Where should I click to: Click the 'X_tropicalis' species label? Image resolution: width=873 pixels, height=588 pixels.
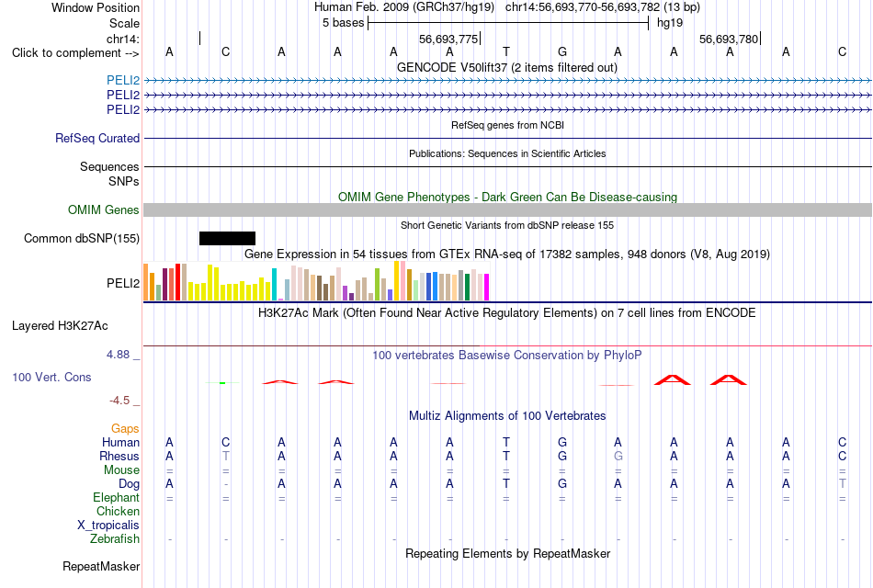point(108,526)
